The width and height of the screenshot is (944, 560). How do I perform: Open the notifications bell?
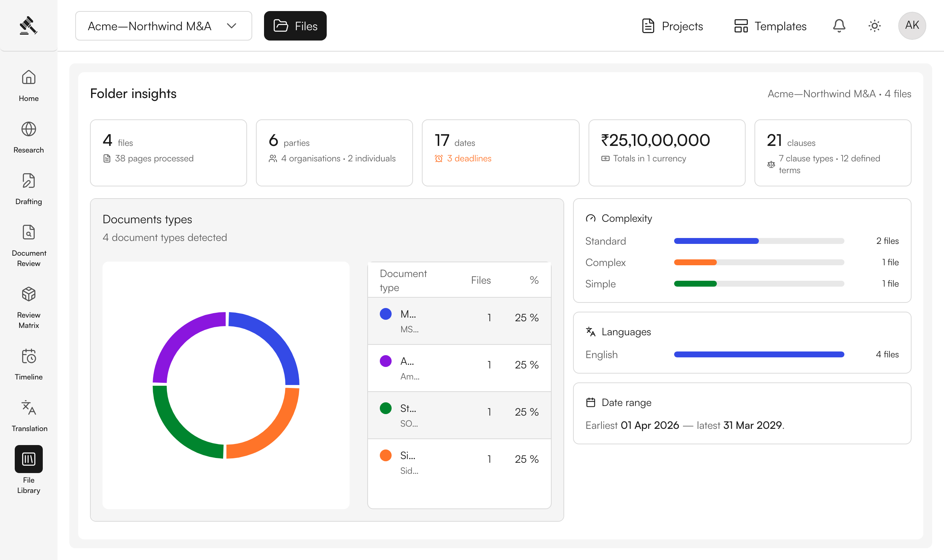click(839, 26)
